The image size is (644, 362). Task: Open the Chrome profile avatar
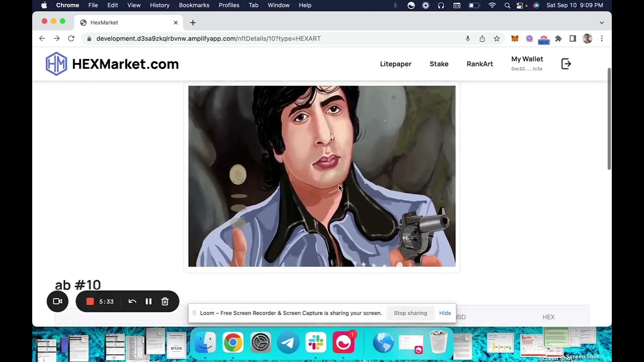(587, 38)
